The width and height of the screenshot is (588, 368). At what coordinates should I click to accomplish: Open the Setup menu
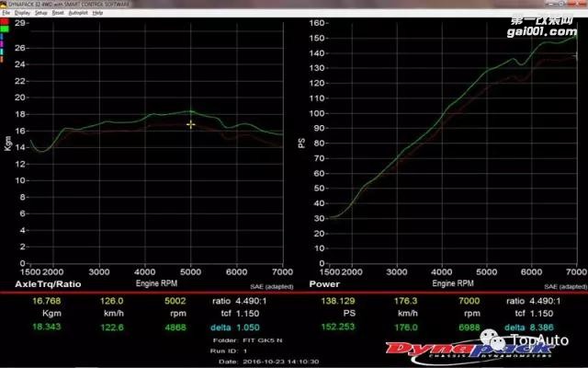tap(40, 14)
